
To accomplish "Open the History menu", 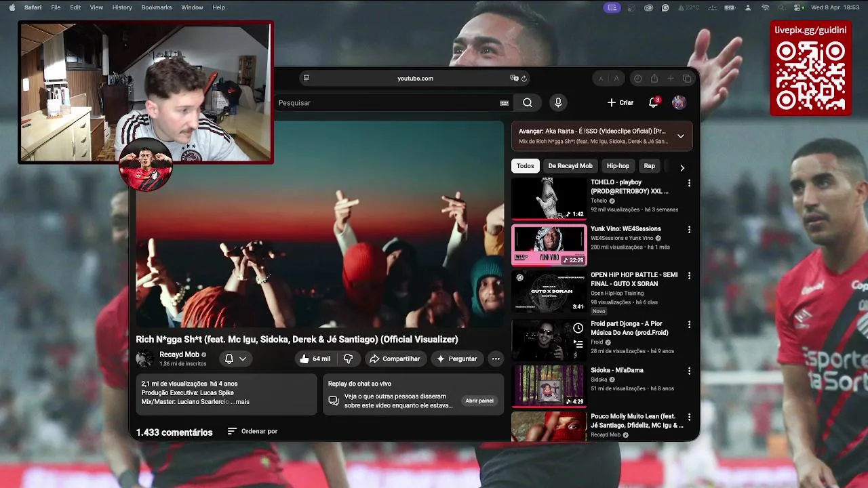I will pyautogui.click(x=122, y=7).
